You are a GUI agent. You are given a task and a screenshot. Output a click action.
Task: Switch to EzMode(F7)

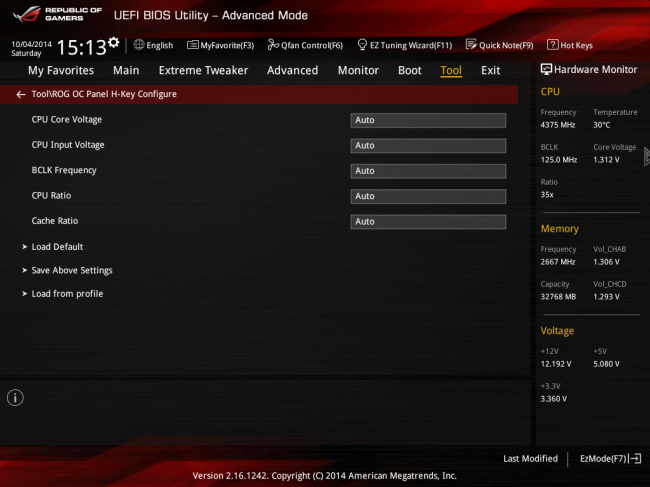click(x=610, y=459)
